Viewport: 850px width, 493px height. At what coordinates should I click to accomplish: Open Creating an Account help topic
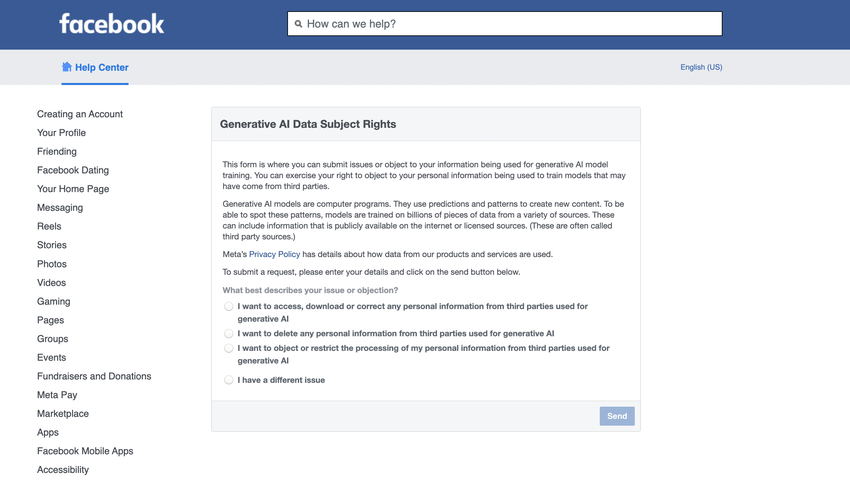tap(80, 114)
